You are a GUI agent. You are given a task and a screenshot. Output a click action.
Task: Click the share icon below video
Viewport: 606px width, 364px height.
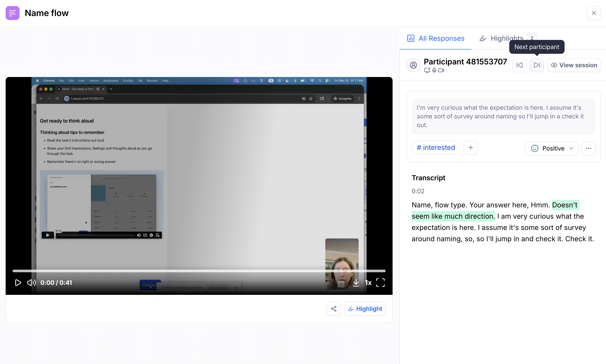coord(334,308)
